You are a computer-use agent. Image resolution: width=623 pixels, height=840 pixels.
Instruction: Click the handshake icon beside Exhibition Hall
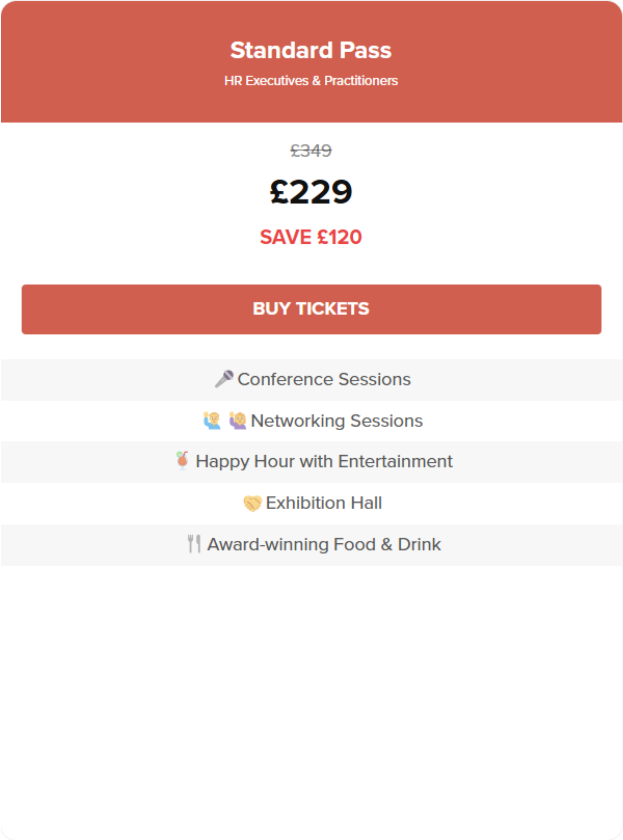coord(252,503)
